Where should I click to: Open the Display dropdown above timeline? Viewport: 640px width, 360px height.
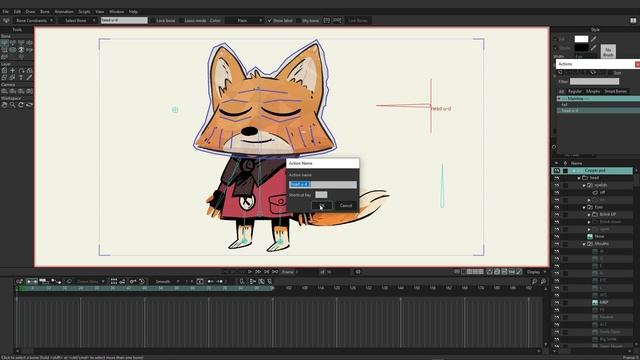coord(536,272)
